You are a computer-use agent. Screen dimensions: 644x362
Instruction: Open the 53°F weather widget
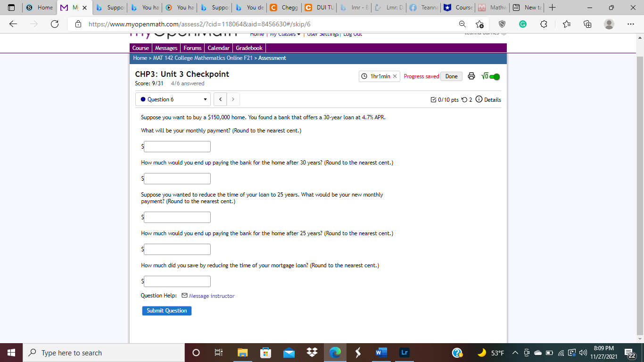coord(491,353)
